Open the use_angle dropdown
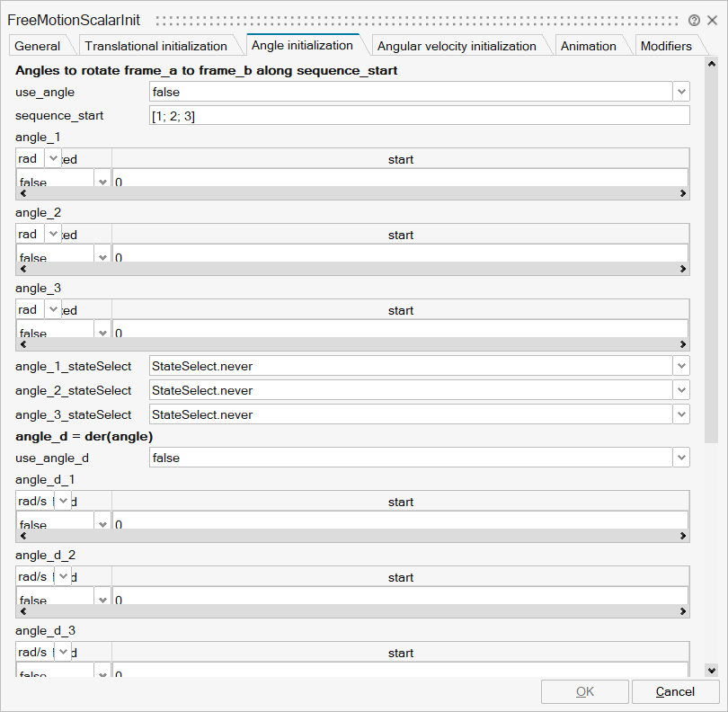 [x=681, y=92]
